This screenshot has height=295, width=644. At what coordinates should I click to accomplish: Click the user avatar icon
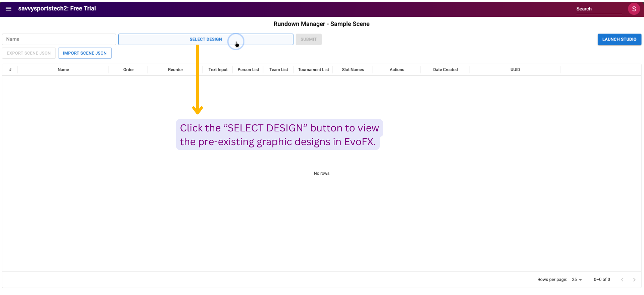634,9
